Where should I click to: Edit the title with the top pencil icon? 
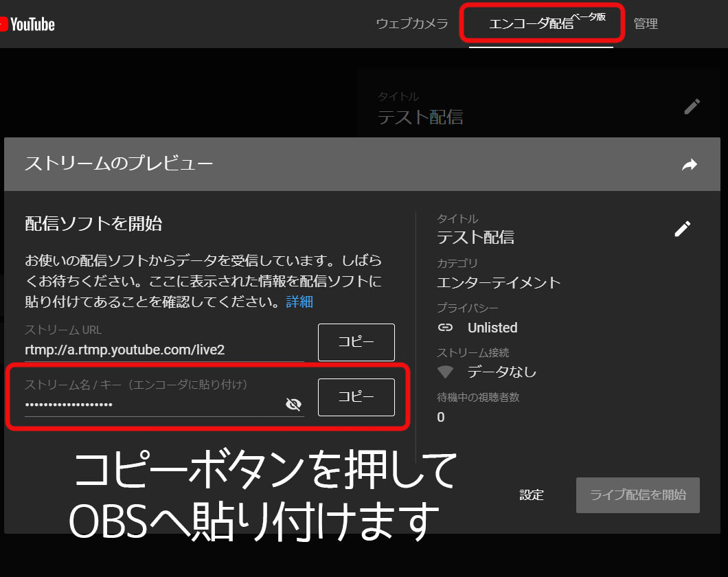pos(692,106)
